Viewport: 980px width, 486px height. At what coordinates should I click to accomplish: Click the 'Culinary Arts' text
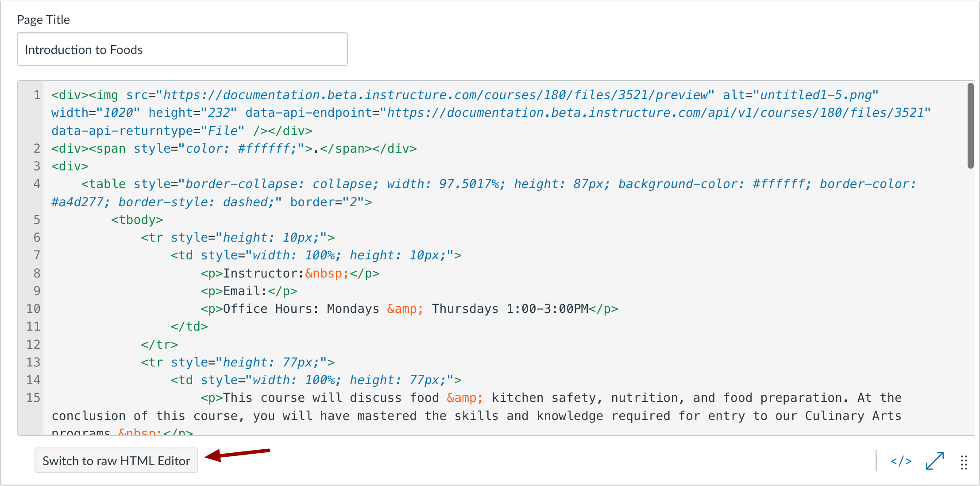click(853, 416)
